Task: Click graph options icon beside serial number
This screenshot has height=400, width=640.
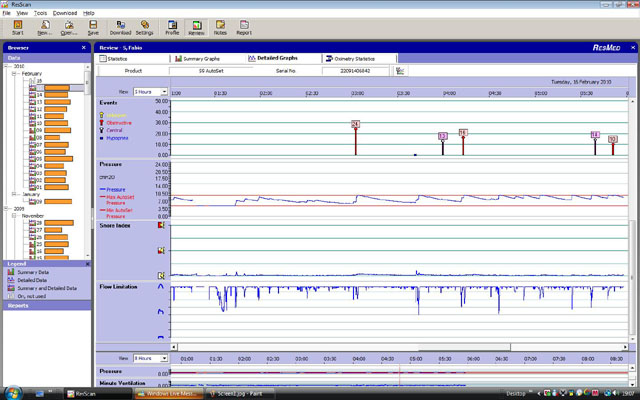Action: click(x=400, y=71)
